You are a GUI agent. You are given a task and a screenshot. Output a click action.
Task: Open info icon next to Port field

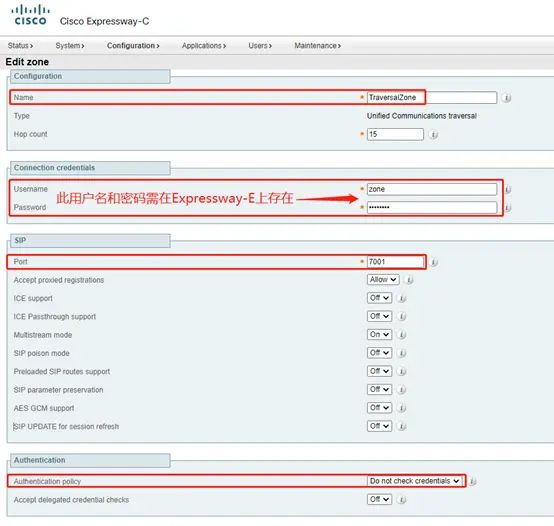pos(434,262)
